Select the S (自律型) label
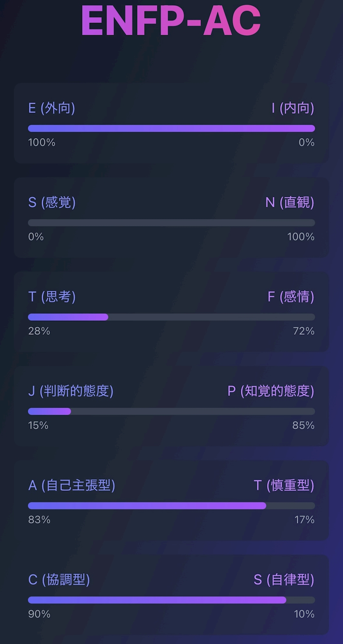The image size is (343, 644). [284, 580]
